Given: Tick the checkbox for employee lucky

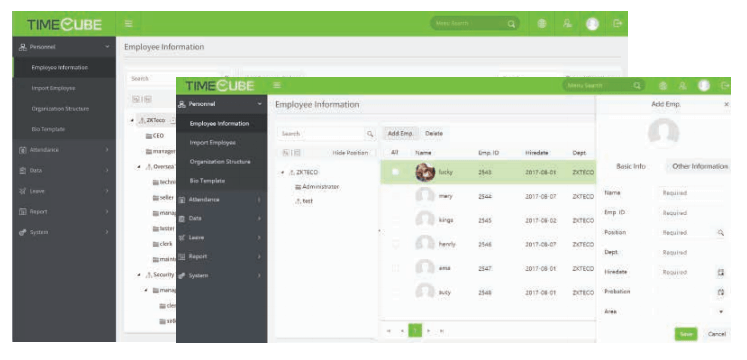Looking at the screenshot, I should point(395,172).
